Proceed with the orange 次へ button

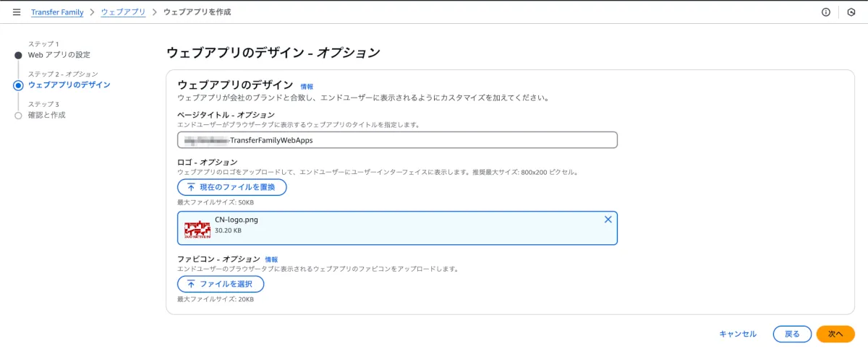(x=835, y=334)
